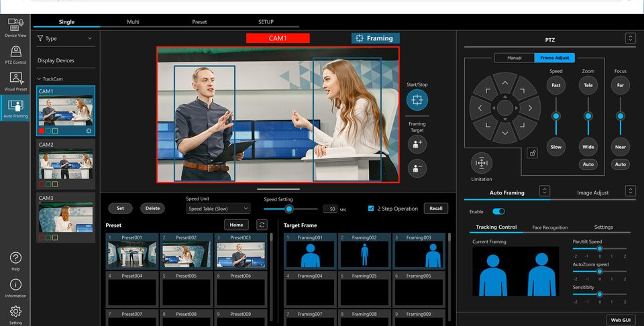Toggle the Auto Framing Enable switch
644x326 pixels.
coord(498,211)
